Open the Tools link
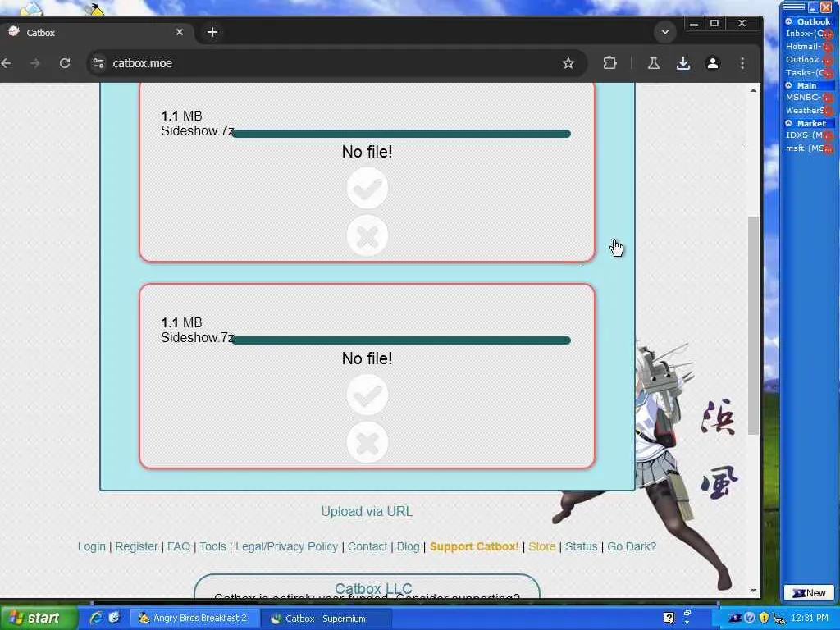Viewport: 840px width, 630px height. [212, 546]
